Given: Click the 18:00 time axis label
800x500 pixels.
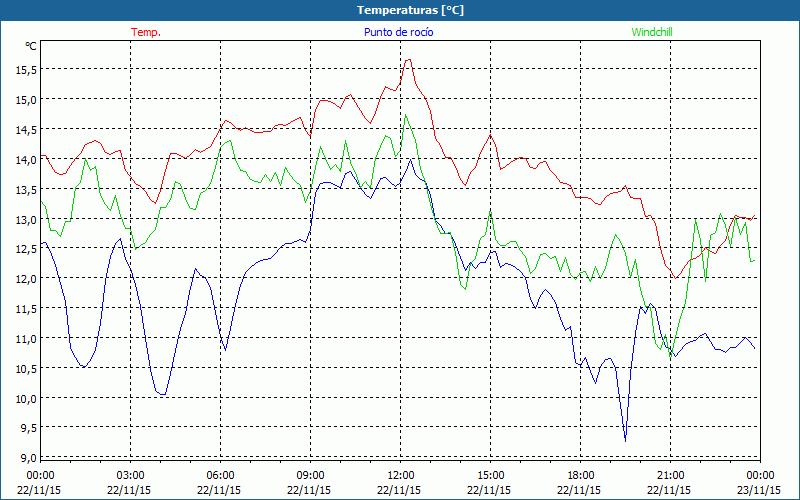Looking at the screenshot, I should point(580,476).
